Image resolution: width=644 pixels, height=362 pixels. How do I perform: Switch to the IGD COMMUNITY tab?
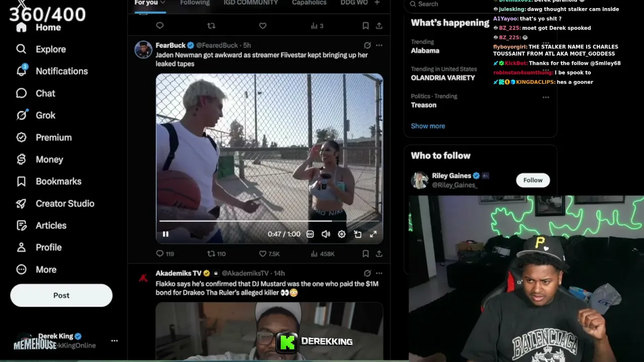251,3
